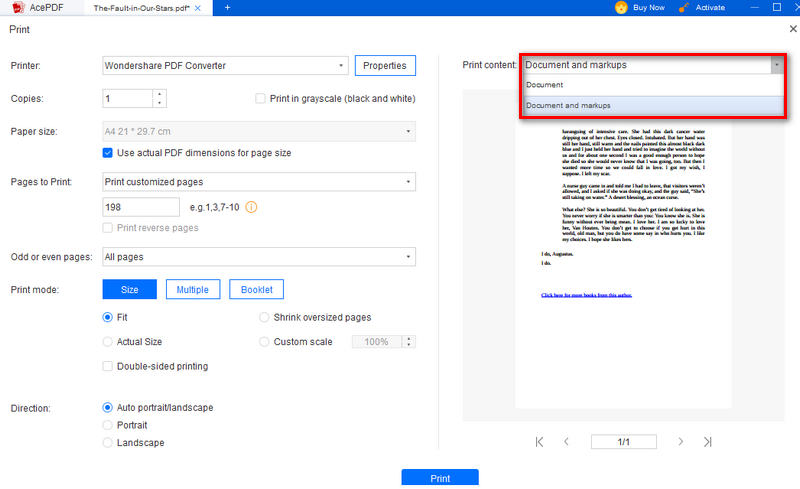Image resolution: width=800 pixels, height=489 pixels.
Task: Click Buy Now link
Action: (x=648, y=8)
